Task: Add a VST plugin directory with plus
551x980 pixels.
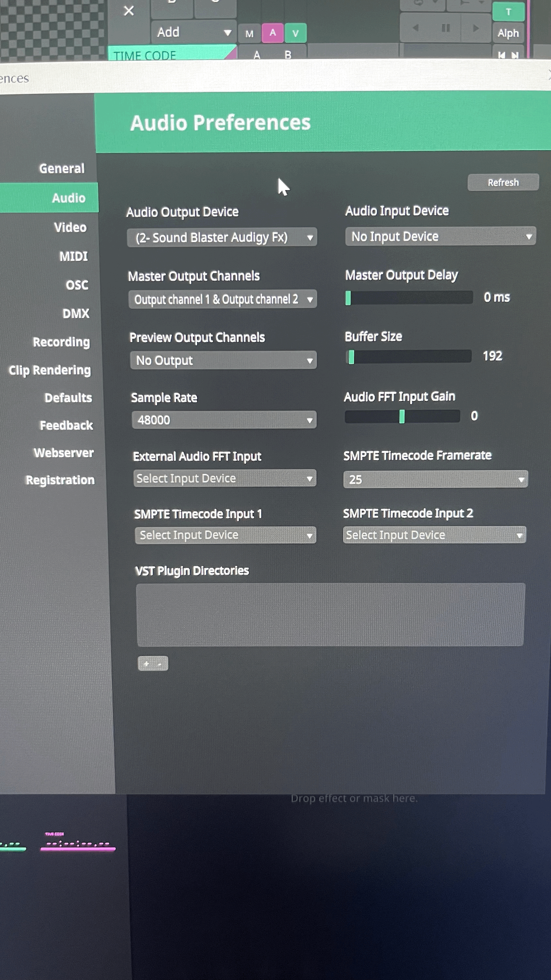Action: tap(147, 663)
